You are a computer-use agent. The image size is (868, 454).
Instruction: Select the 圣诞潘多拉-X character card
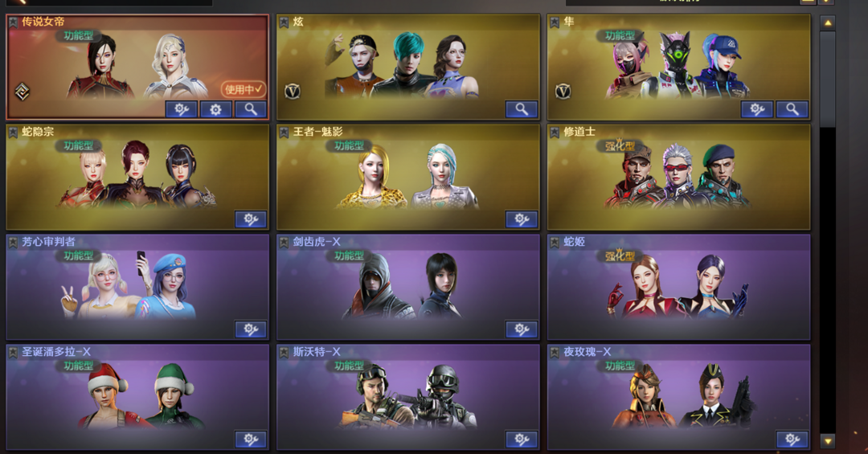click(137, 396)
